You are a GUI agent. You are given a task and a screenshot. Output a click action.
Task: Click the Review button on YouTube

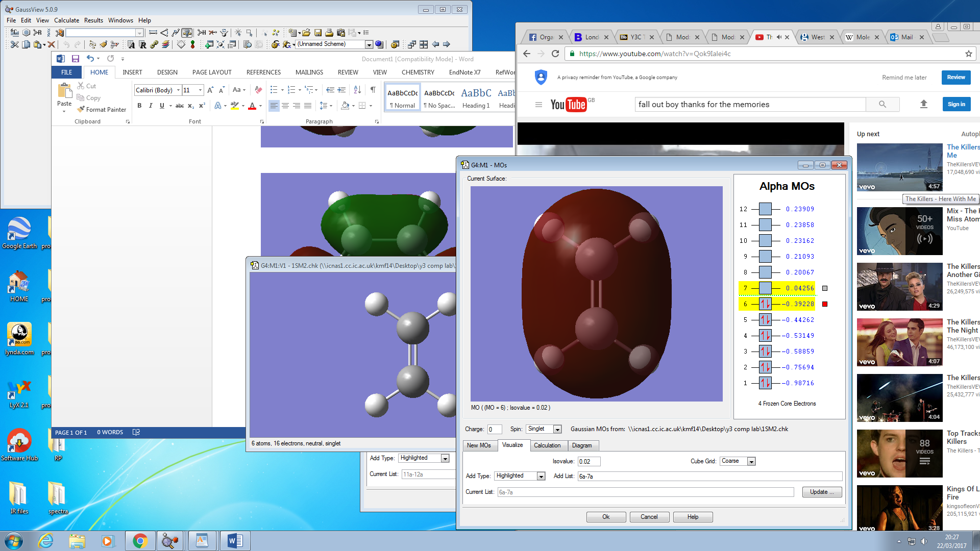click(955, 78)
